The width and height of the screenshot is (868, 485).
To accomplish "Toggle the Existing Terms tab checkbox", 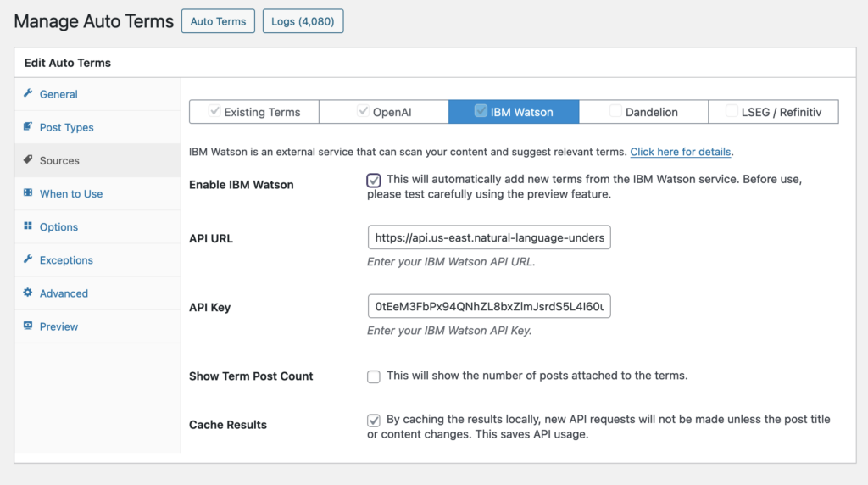I will click(x=214, y=111).
